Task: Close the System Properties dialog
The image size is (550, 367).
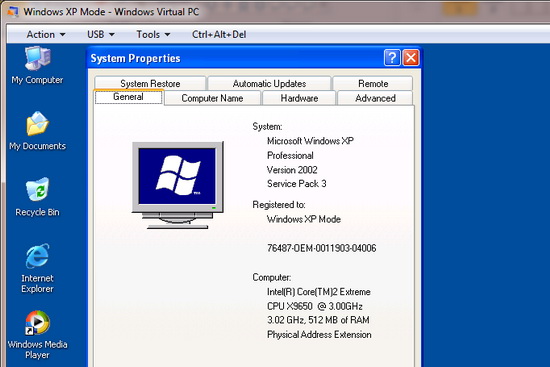Action: (411, 58)
